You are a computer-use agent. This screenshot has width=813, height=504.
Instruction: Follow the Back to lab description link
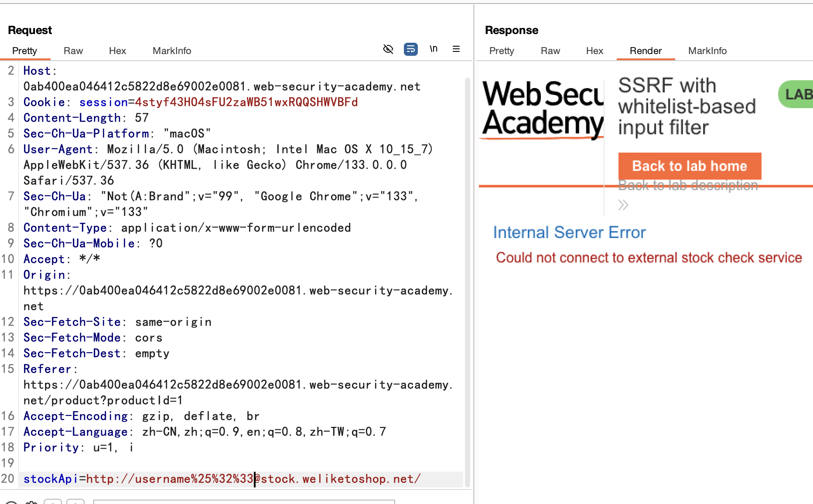[688, 185]
